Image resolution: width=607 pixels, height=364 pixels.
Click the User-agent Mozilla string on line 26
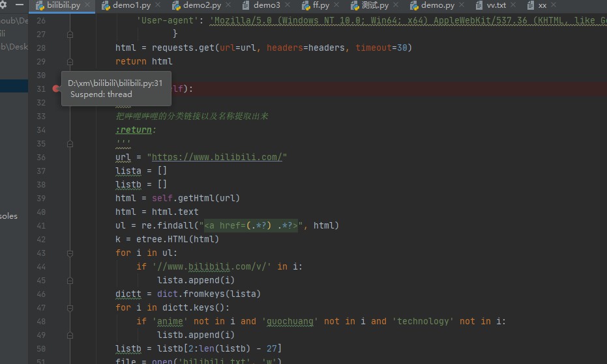coord(408,20)
